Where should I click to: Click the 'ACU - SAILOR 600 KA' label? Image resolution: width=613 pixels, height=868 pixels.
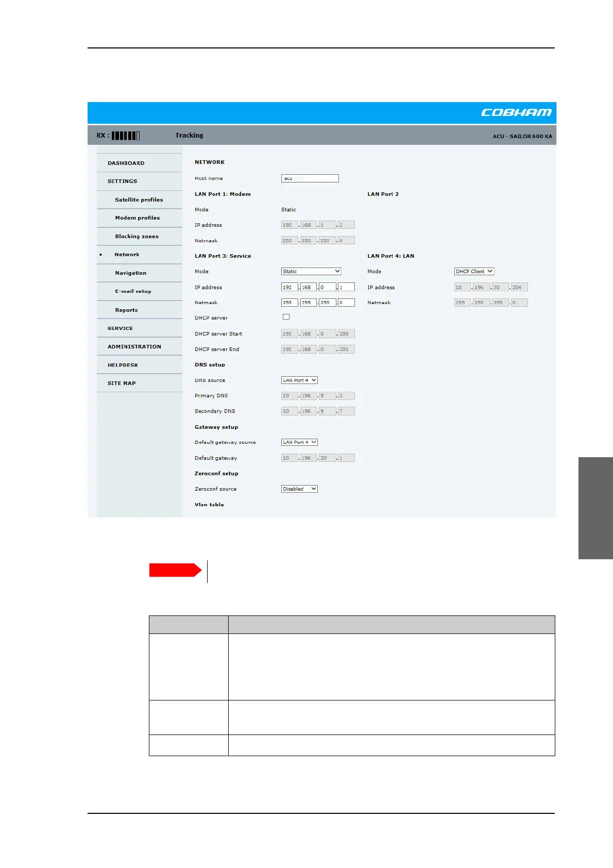coord(522,137)
